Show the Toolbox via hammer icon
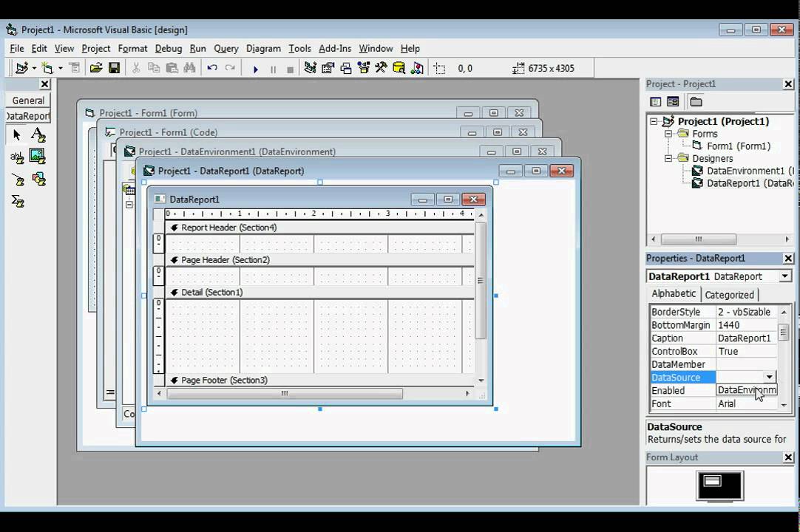 (x=381, y=68)
